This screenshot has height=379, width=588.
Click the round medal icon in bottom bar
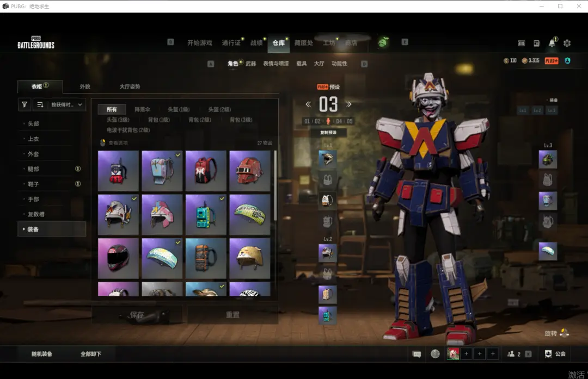point(435,353)
